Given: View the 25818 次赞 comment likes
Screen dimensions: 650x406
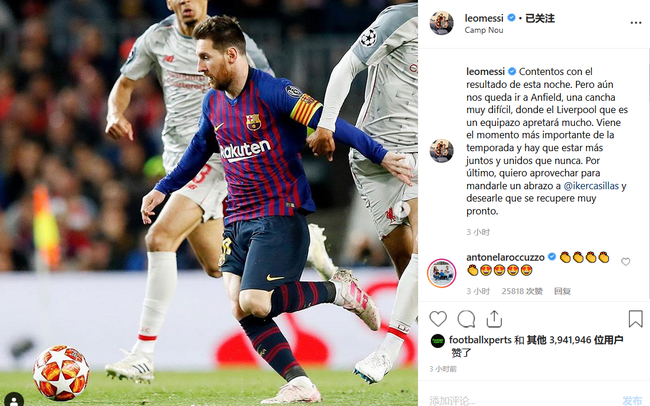Looking at the screenshot, I should click(522, 291).
